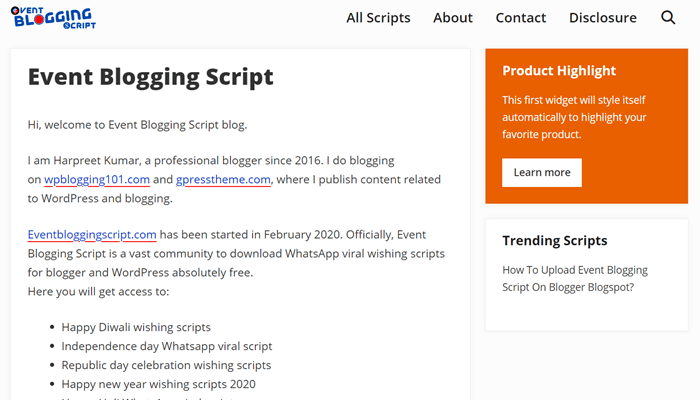The width and height of the screenshot is (700, 400).
Task: Click the welcome line 'Hi, welcome to Event Blogging Script blog.'
Action: click(x=138, y=125)
